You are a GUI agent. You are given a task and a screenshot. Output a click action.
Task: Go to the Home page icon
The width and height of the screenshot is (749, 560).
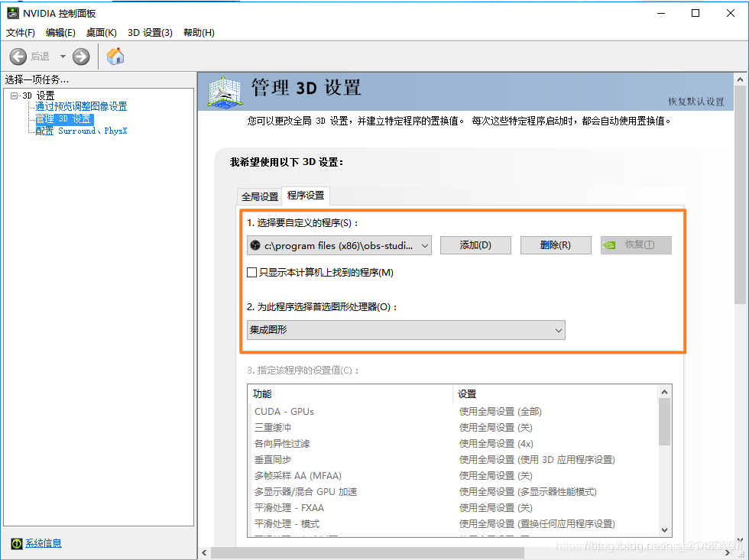tap(115, 57)
